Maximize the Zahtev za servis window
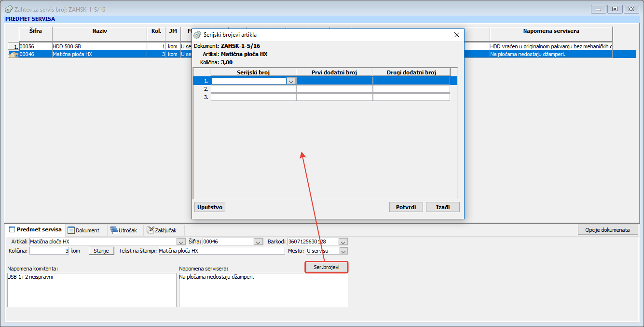This screenshot has width=644, height=327. (x=615, y=9)
